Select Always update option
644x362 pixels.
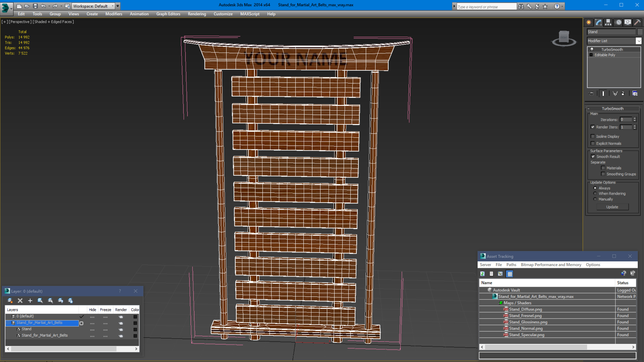pos(595,188)
